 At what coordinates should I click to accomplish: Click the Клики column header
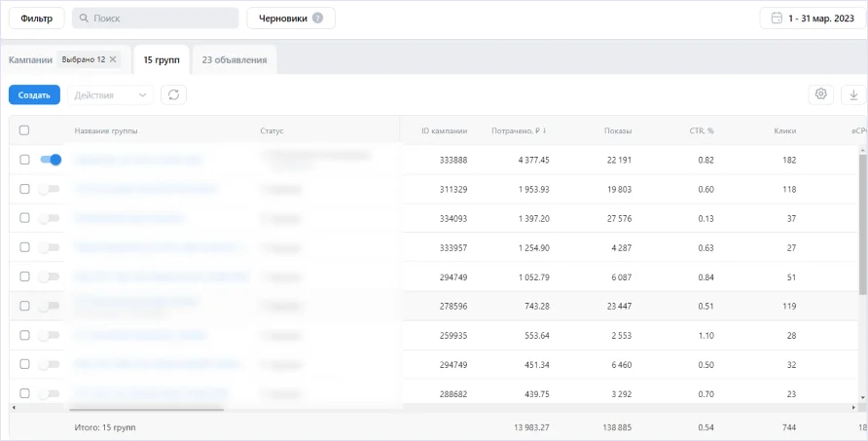pos(785,130)
